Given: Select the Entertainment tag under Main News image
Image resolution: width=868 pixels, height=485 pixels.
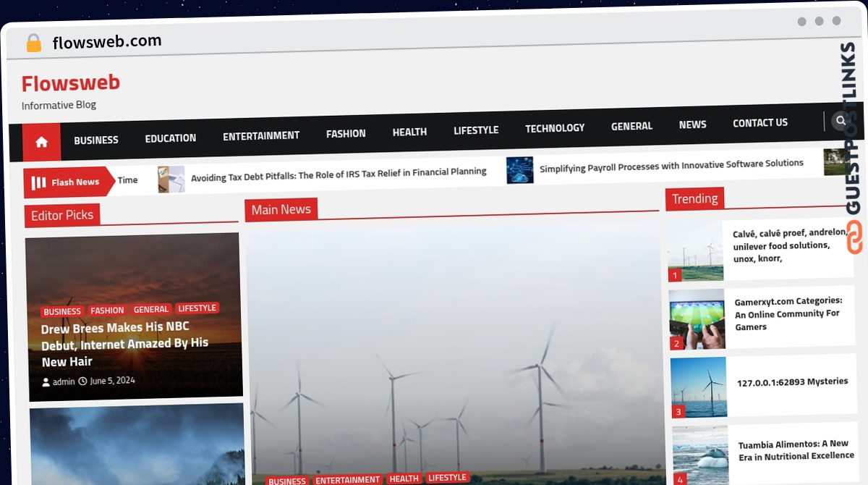Looking at the screenshot, I should [347, 480].
